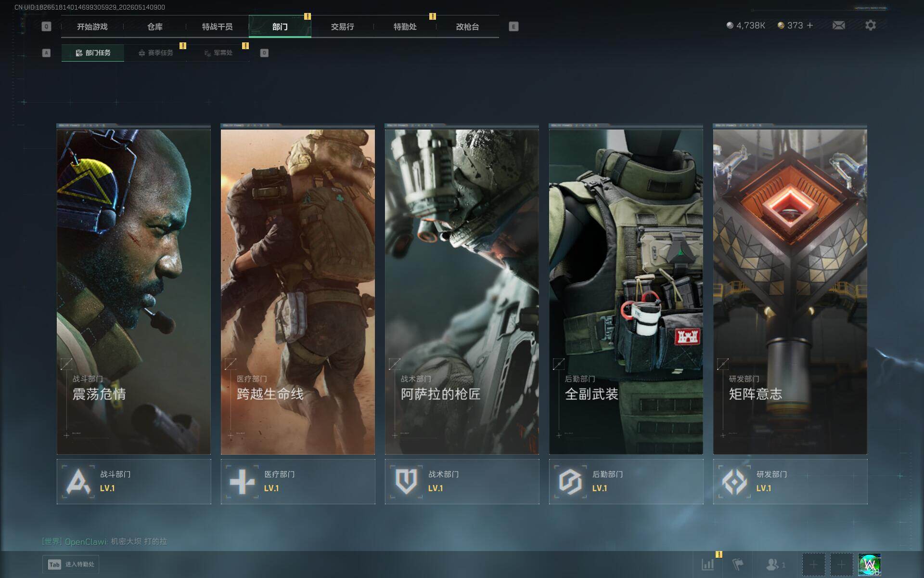The height and width of the screenshot is (578, 924).
Task: Select the R&D department (研发部门) emblem icon
Action: tap(734, 482)
